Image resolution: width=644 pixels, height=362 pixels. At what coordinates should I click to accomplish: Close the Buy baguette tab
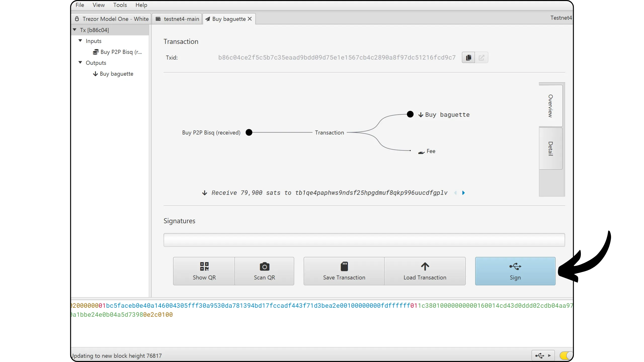pyautogui.click(x=250, y=19)
